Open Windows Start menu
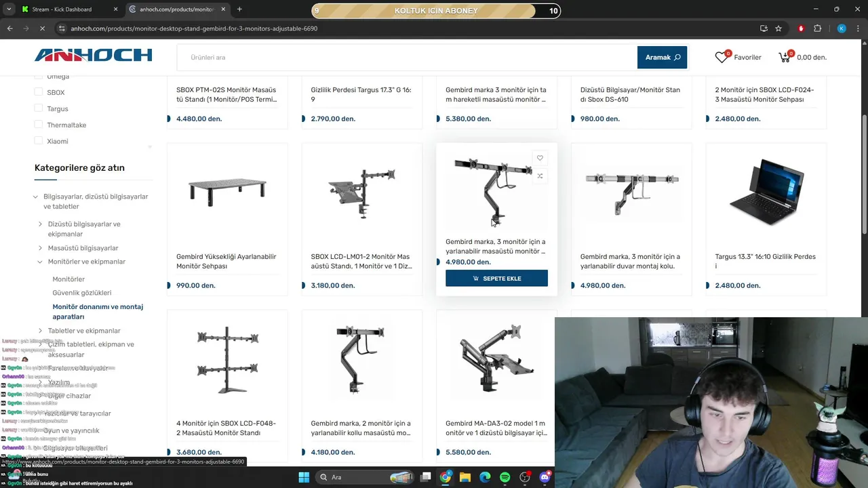Viewport: 868px width, 488px height. click(x=304, y=477)
